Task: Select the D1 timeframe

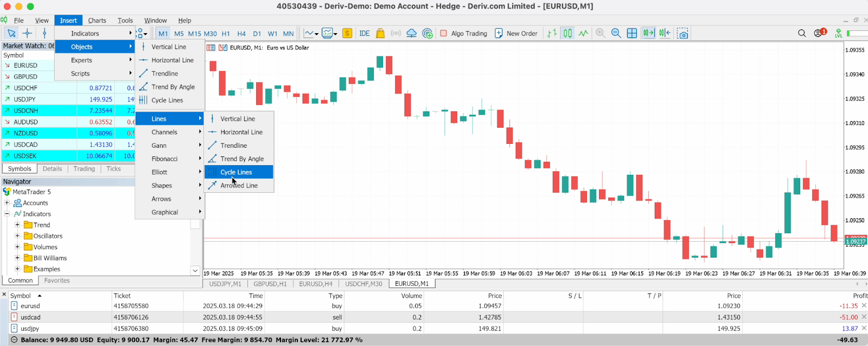Action: click(x=257, y=33)
